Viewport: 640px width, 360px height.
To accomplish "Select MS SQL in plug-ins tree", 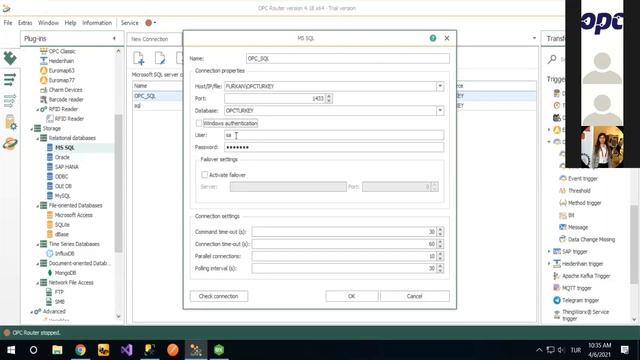I will coord(64,148).
